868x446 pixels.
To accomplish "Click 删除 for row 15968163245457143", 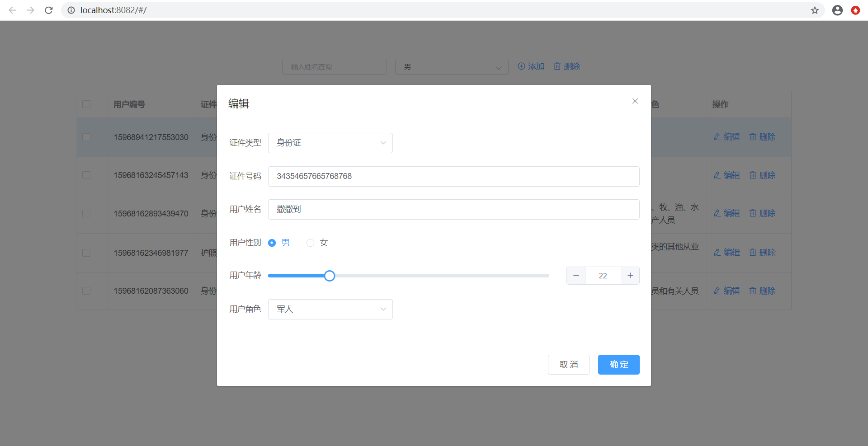I will 762,175.
